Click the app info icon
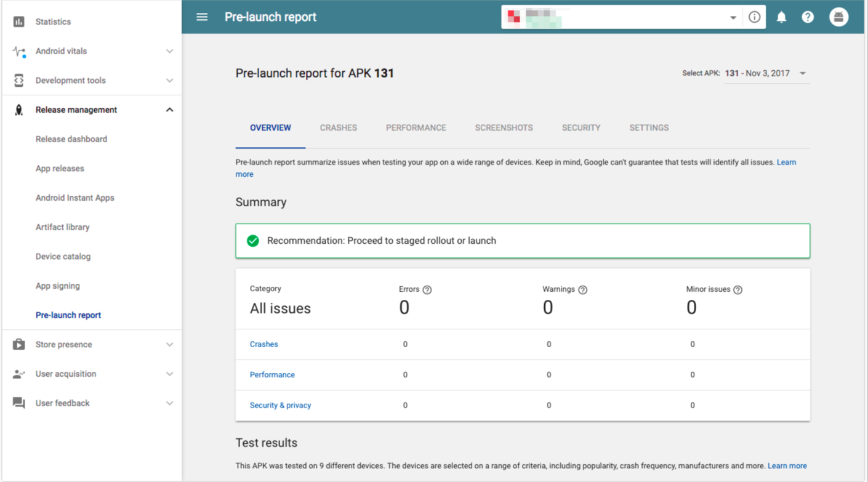868x482 pixels. click(754, 17)
